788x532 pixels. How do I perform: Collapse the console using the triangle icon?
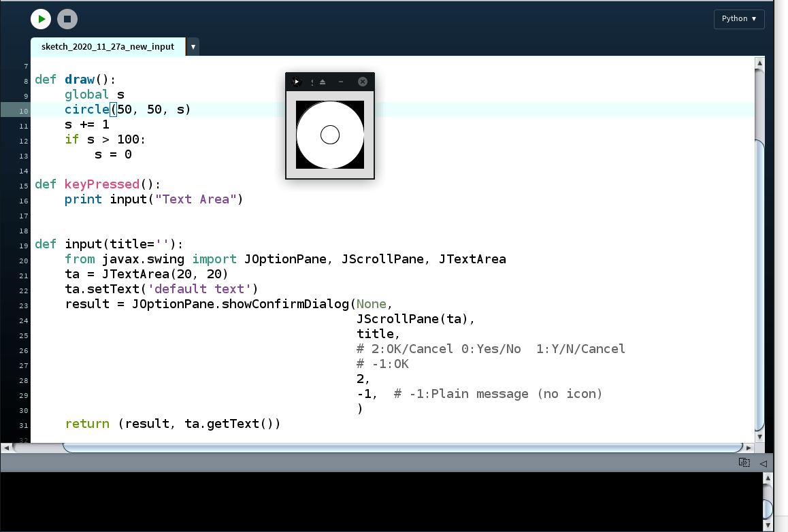coord(763,463)
